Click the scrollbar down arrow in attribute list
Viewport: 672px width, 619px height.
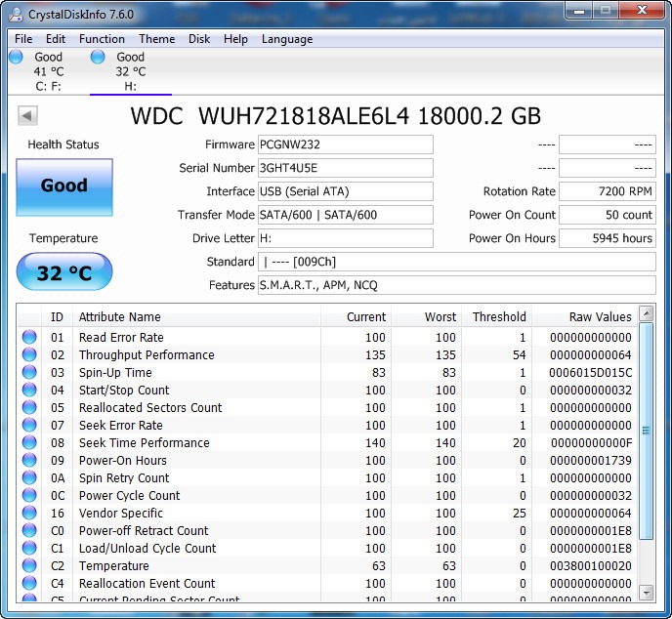point(646,593)
